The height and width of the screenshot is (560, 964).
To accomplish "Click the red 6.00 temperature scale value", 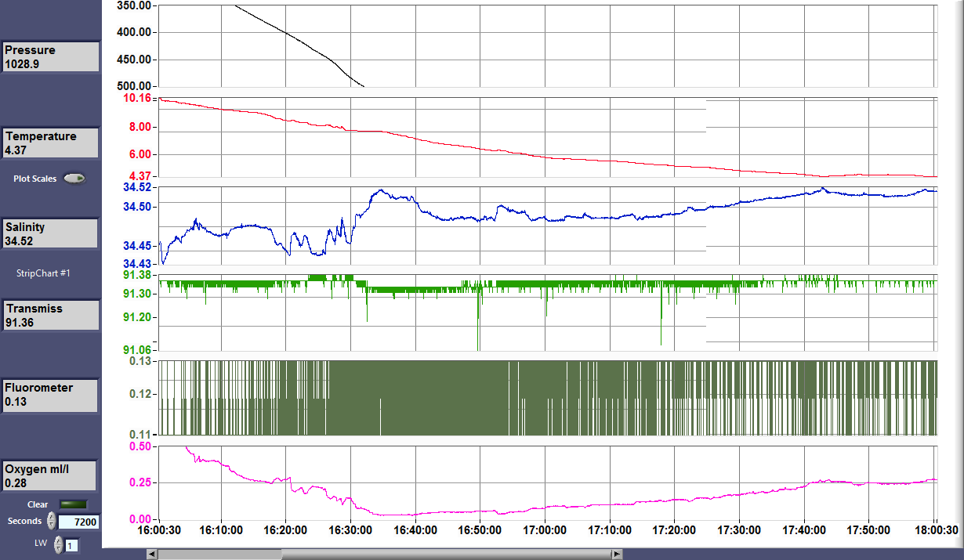I will click(x=141, y=154).
